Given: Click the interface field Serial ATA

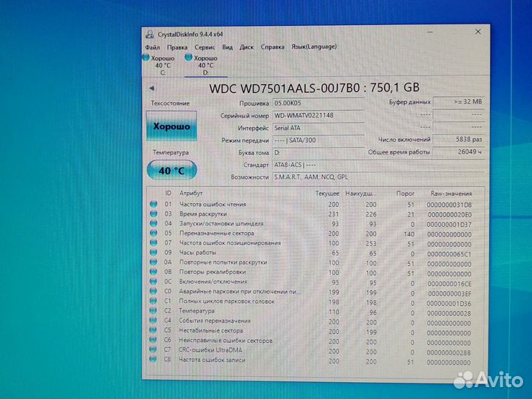Looking at the screenshot, I should (318, 128).
